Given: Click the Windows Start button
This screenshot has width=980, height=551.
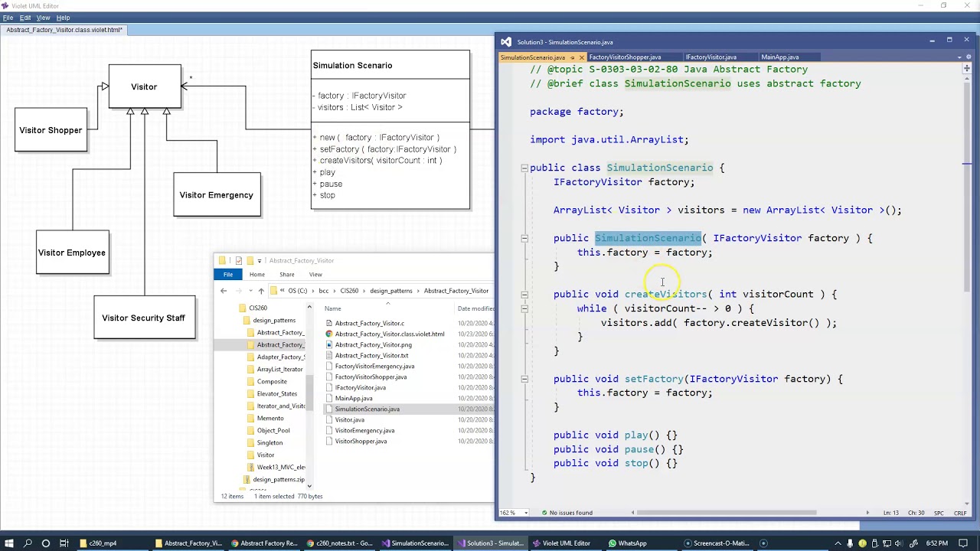Looking at the screenshot, I should click(8, 543).
